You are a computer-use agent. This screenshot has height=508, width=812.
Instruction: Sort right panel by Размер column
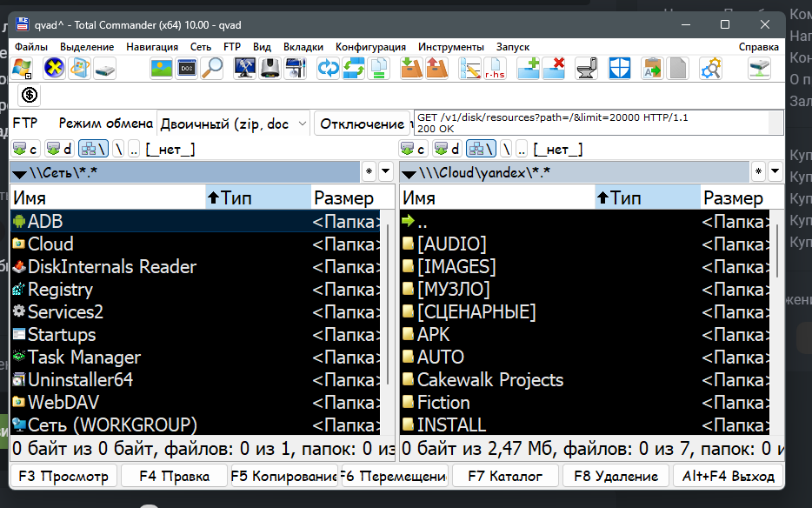pos(742,197)
